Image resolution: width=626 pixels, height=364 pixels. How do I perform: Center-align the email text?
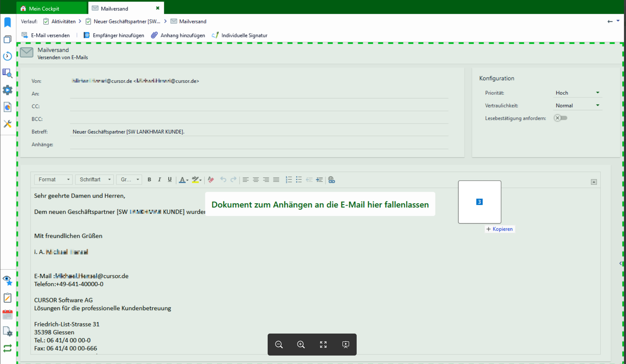pyautogui.click(x=256, y=180)
